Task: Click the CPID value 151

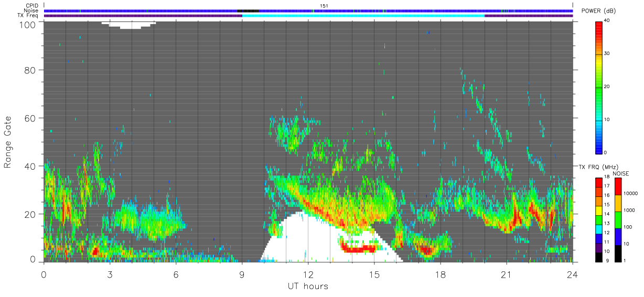Action: 324,5
